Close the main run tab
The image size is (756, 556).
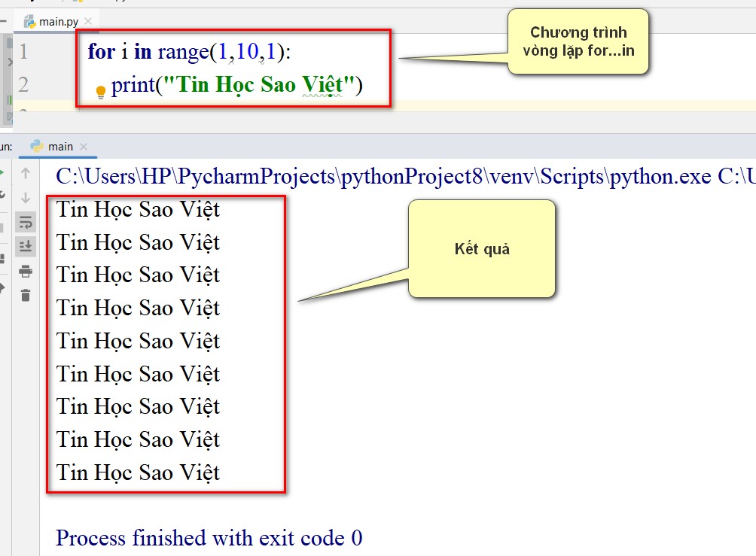84,147
